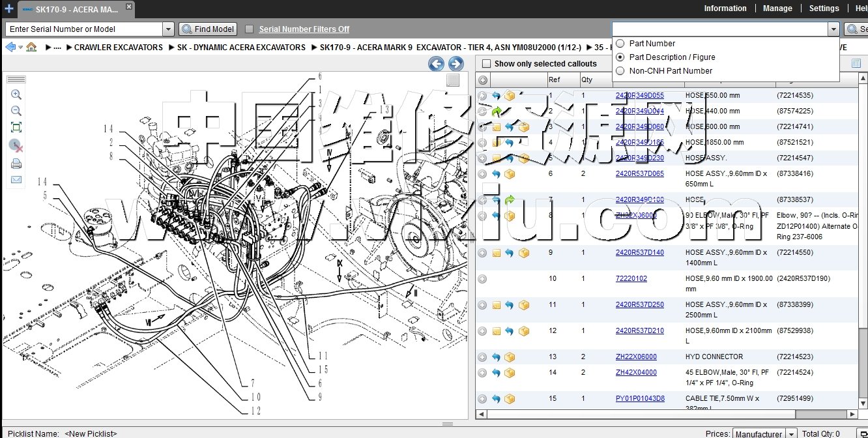This screenshot has width=868, height=438.
Task: Add Ref 13 HYD CONNECTOR to picklist
Action: [482, 357]
